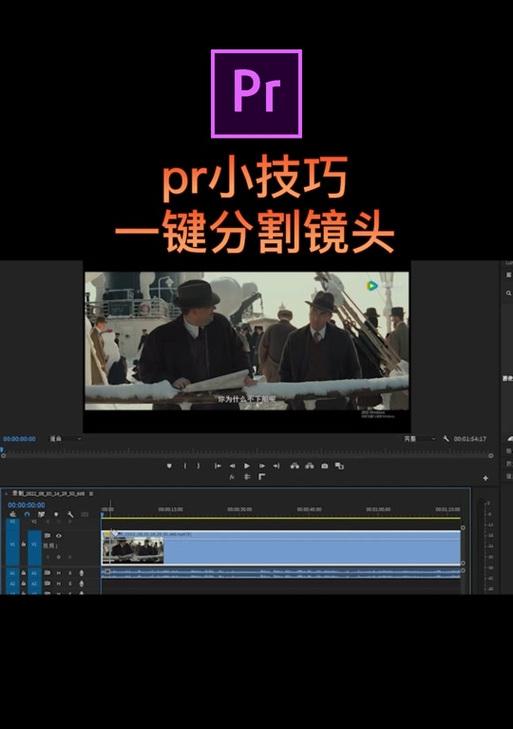Click timeline ruler at 00:00:30:00
Viewport: 513px width, 729px height.
pyautogui.click(x=240, y=509)
